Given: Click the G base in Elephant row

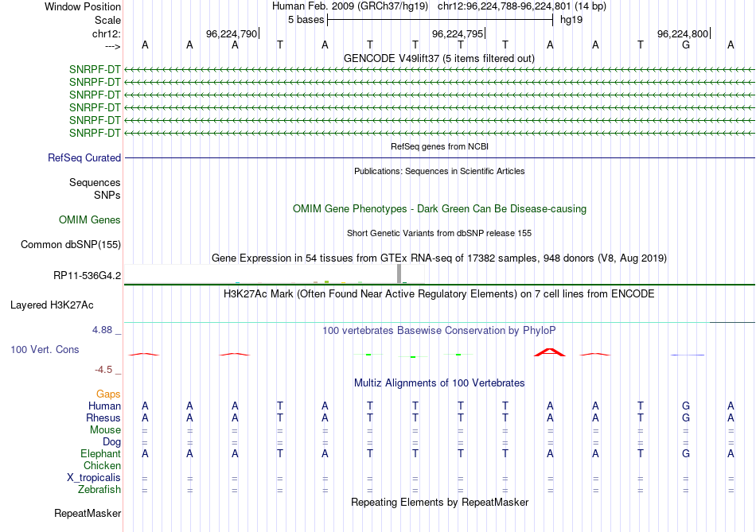Looking at the screenshot, I should tap(686, 454).
